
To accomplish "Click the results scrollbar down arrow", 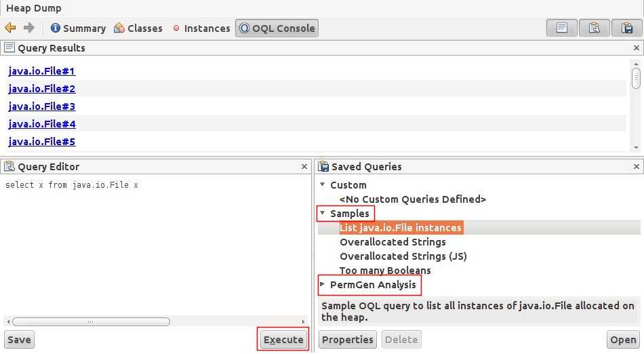I will coord(636,147).
